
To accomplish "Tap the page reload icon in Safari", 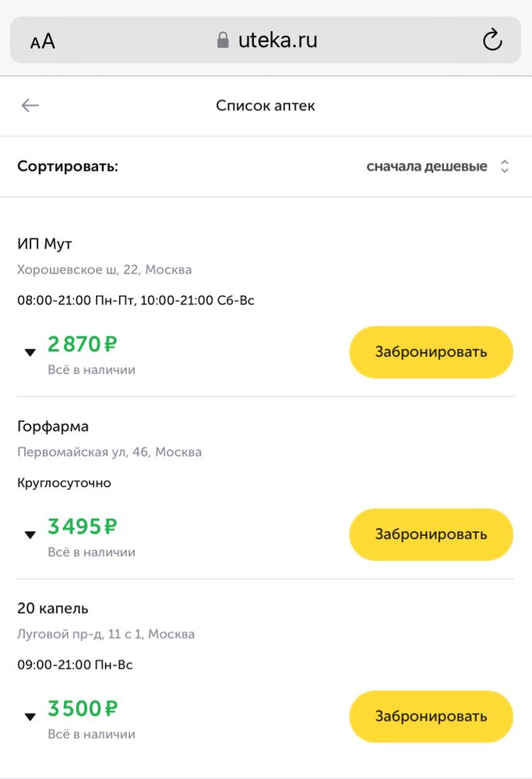I will pyautogui.click(x=493, y=40).
